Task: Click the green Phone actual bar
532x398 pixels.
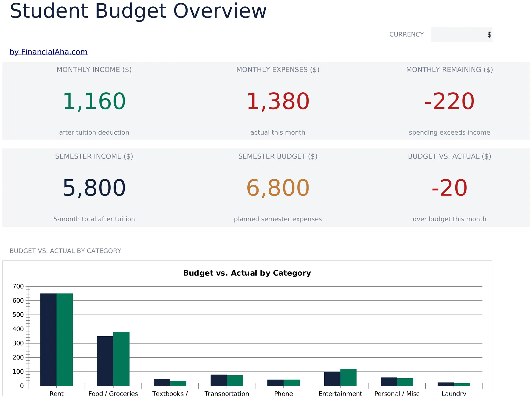Action: pos(292,383)
